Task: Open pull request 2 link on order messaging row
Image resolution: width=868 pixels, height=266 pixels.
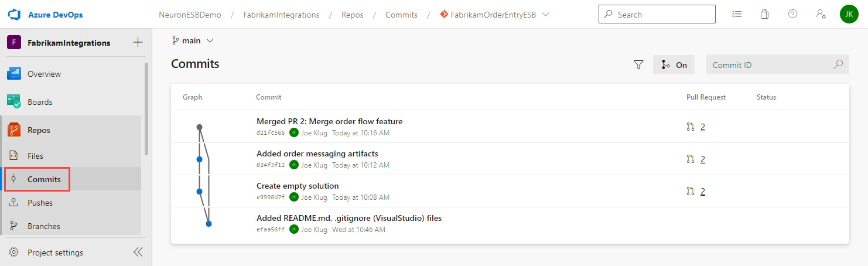Action: (x=702, y=159)
